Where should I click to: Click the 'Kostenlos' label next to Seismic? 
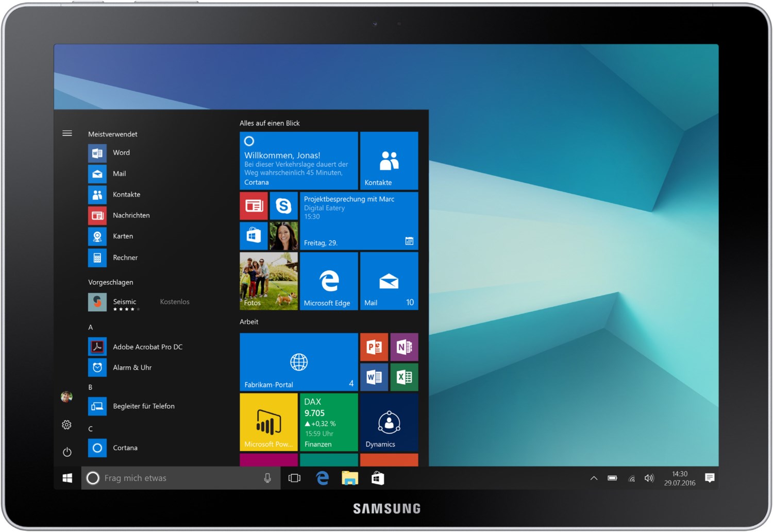tap(175, 302)
